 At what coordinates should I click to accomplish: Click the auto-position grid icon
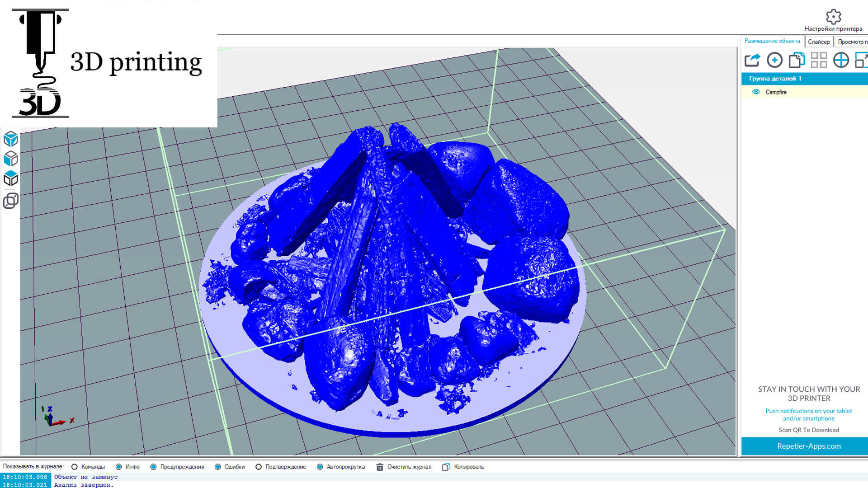(x=819, y=60)
